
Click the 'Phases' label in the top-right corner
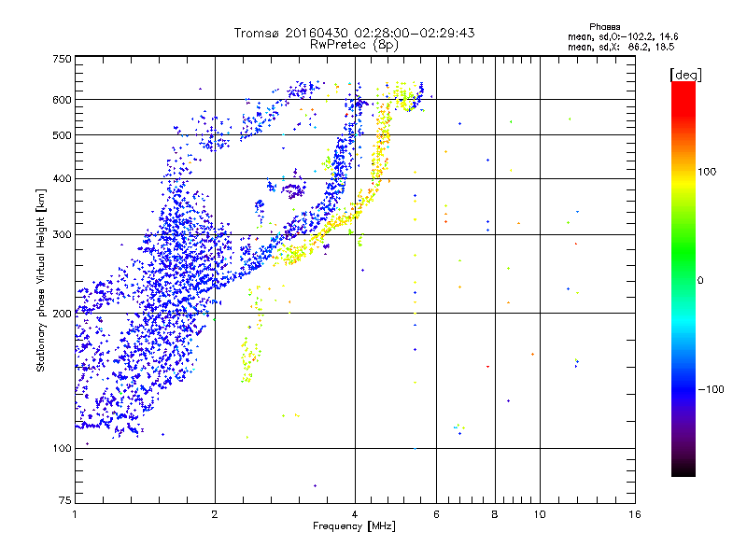click(x=604, y=27)
